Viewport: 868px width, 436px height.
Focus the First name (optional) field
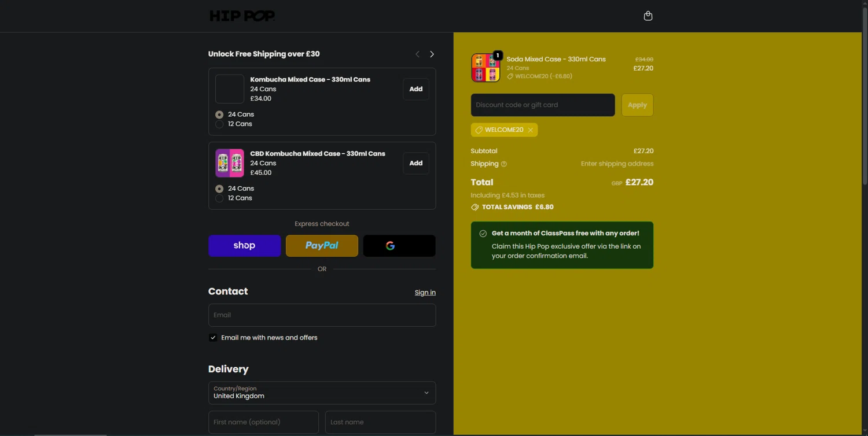click(263, 422)
